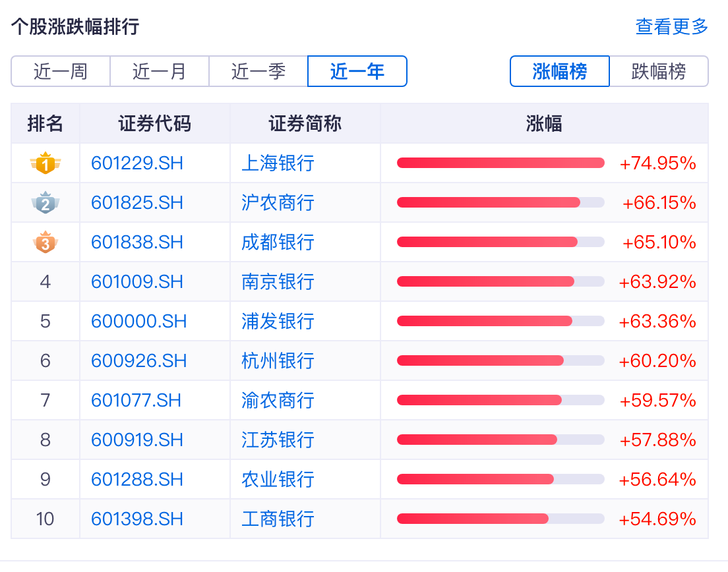Click the silver rank 2 medal icon
The height and width of the screenshot is (572, 728).
[45, 202]
